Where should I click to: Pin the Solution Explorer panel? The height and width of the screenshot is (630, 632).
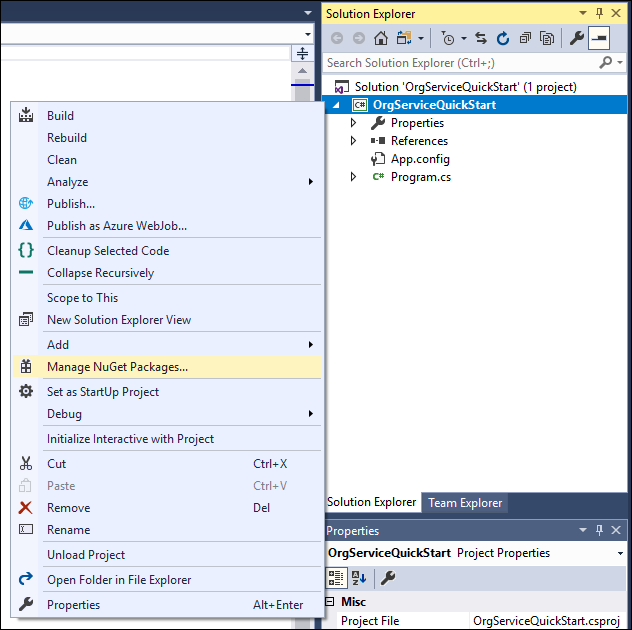pyautogui.click(x=599, y=13)
